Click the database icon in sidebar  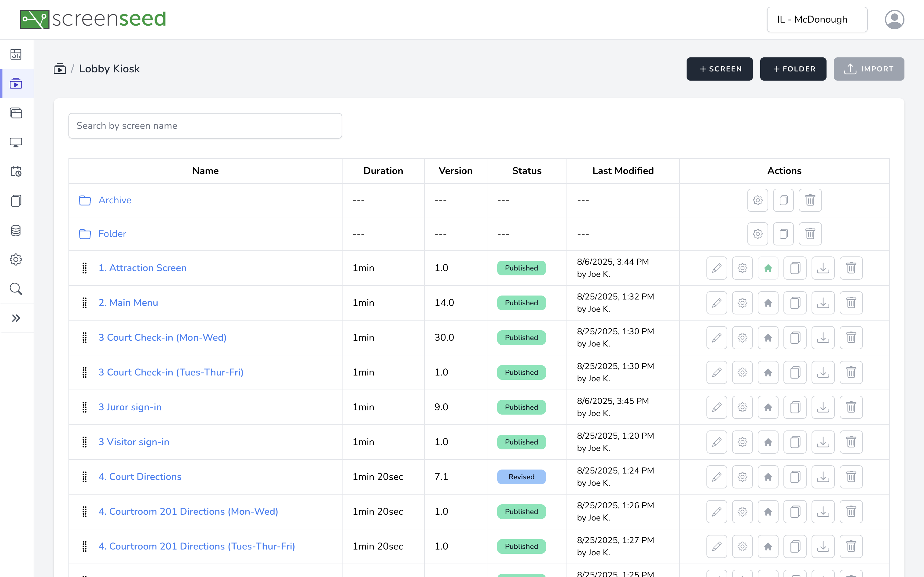(16, 230)
